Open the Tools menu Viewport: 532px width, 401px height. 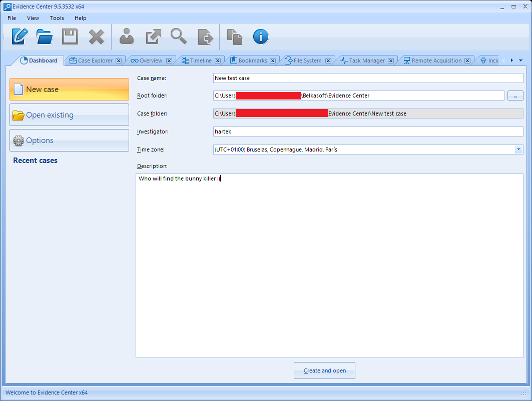pos(57,18)
